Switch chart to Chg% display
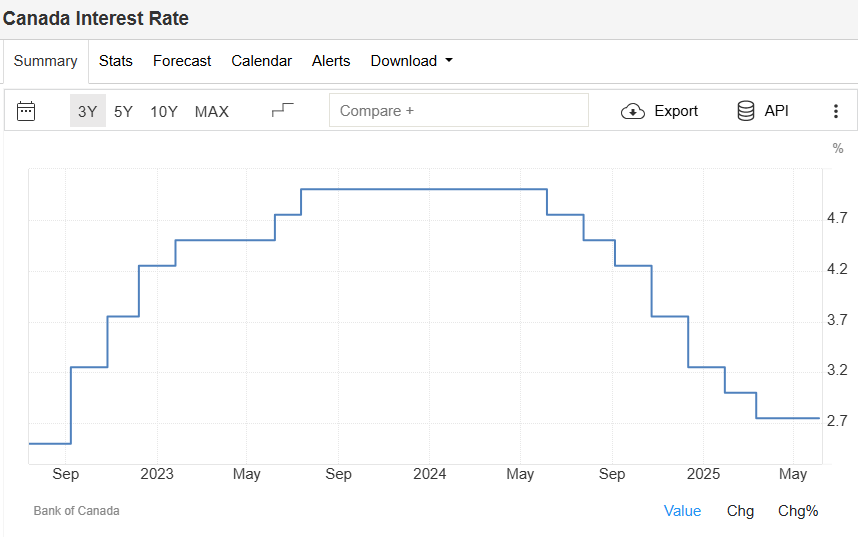Screen dimensions: 858x537 click(x=798, y=511)
